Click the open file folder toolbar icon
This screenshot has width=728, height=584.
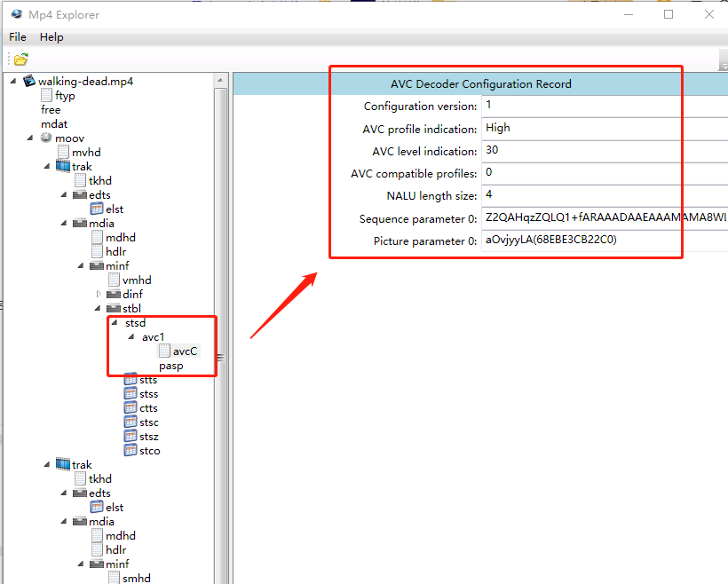coord(20,59)
